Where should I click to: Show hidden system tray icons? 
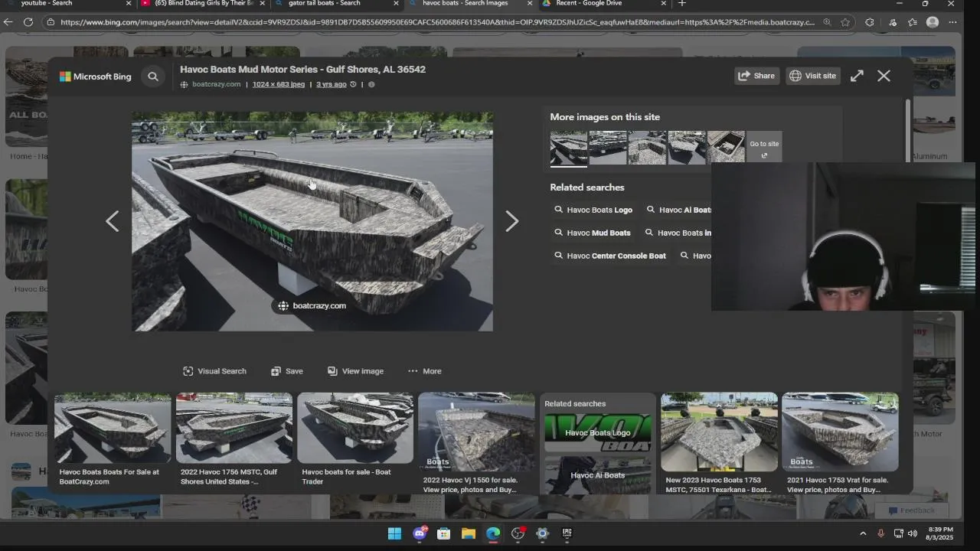tap(863, 533)
